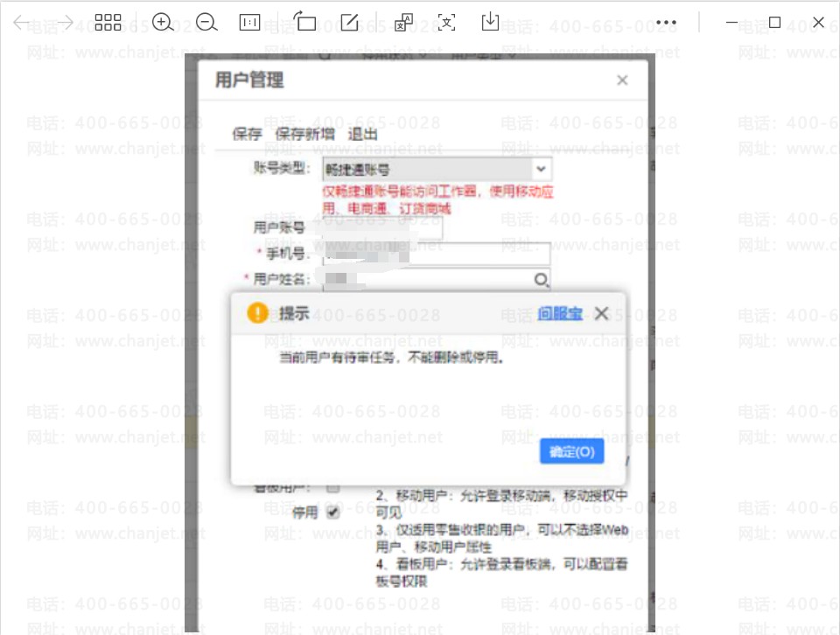Go forward with the right arrow
The image size is (840, 635).
click(x=66, y=23)
